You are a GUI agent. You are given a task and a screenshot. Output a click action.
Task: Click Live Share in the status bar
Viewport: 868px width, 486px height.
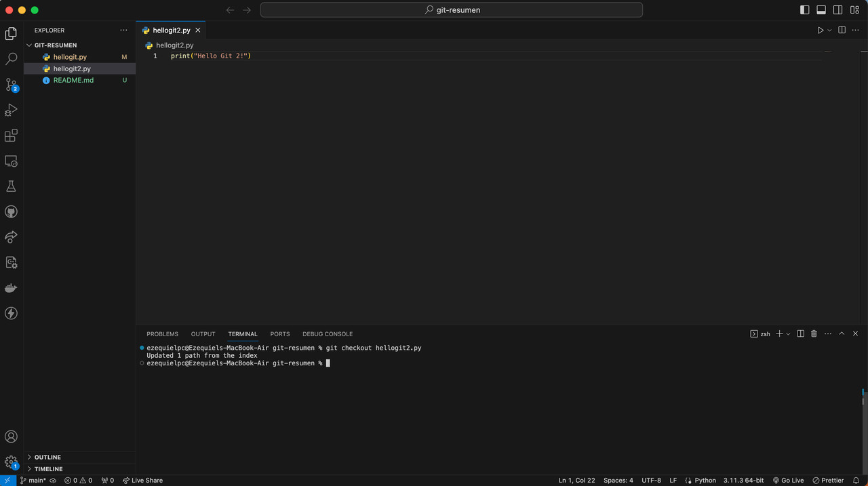[x=143, y=481]
